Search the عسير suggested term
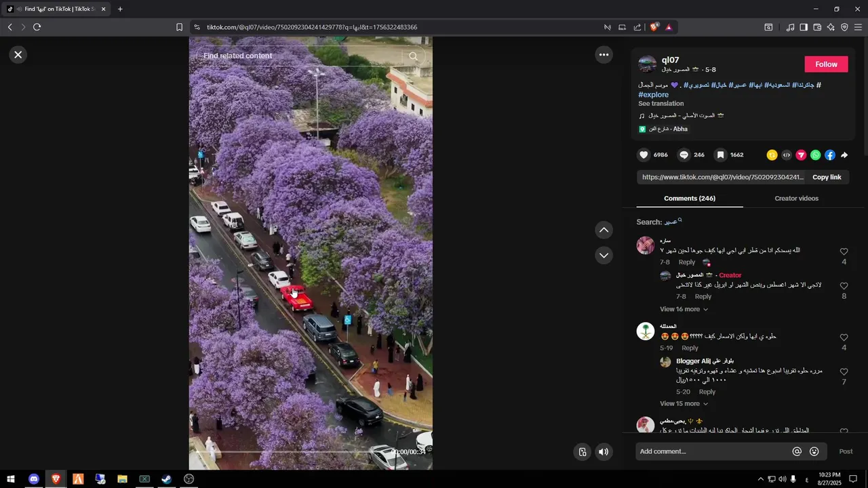The width and height of the screenshot is (868, 488). (x=673, y=222)
